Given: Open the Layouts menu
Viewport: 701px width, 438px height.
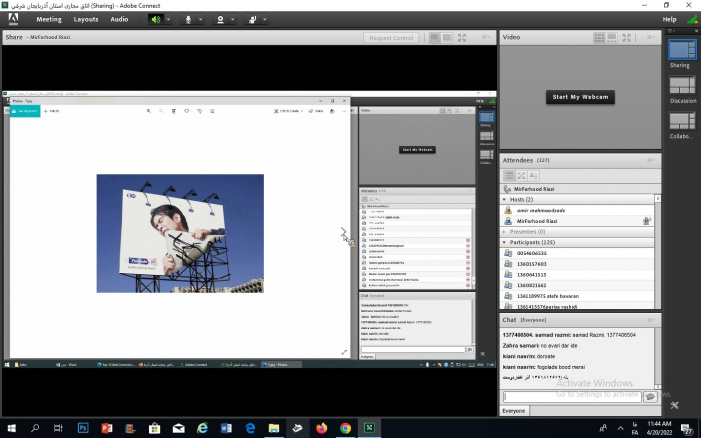Looking at the screenshot, I should pyautogui.click(x=86, y=19).
